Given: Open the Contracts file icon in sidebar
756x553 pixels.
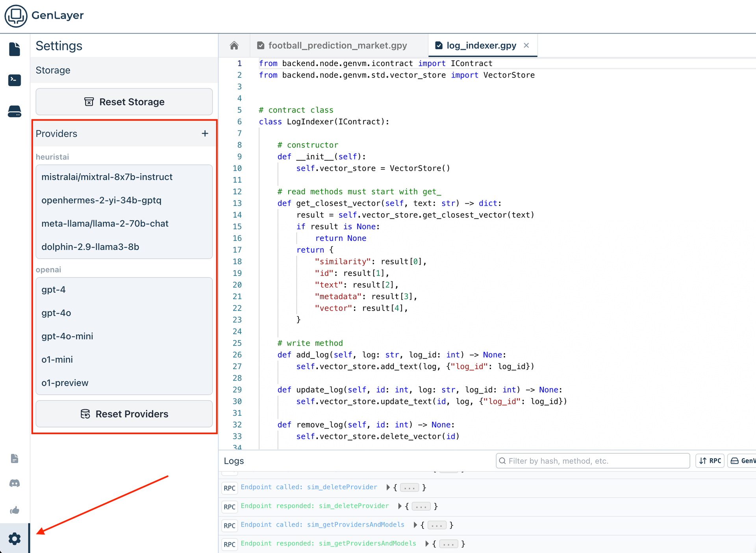Looking at the screenshot, I should click(x=15, y=49).
